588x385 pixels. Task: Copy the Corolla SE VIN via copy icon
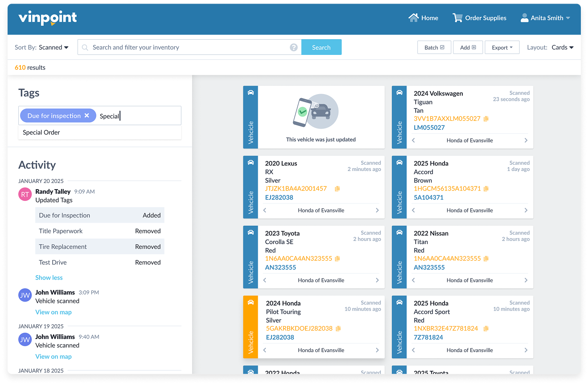pos(337,259)
